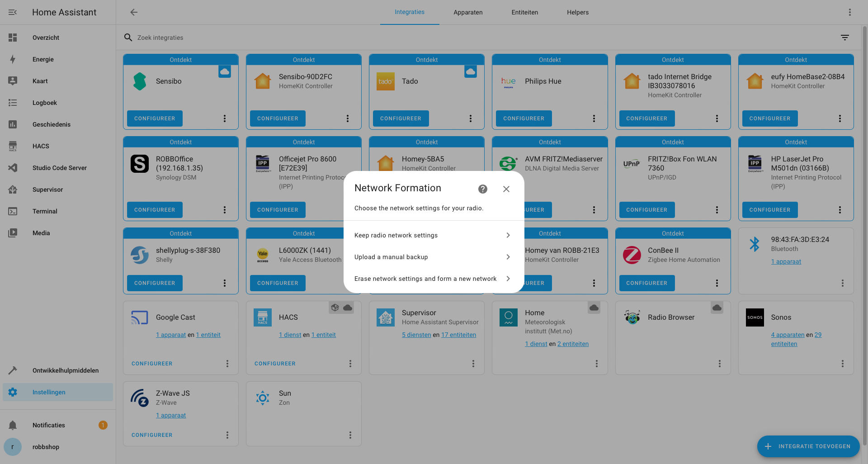868x464 pixels.
Task: Open the Tado card three-dot menu
Action: coord(471,118)
